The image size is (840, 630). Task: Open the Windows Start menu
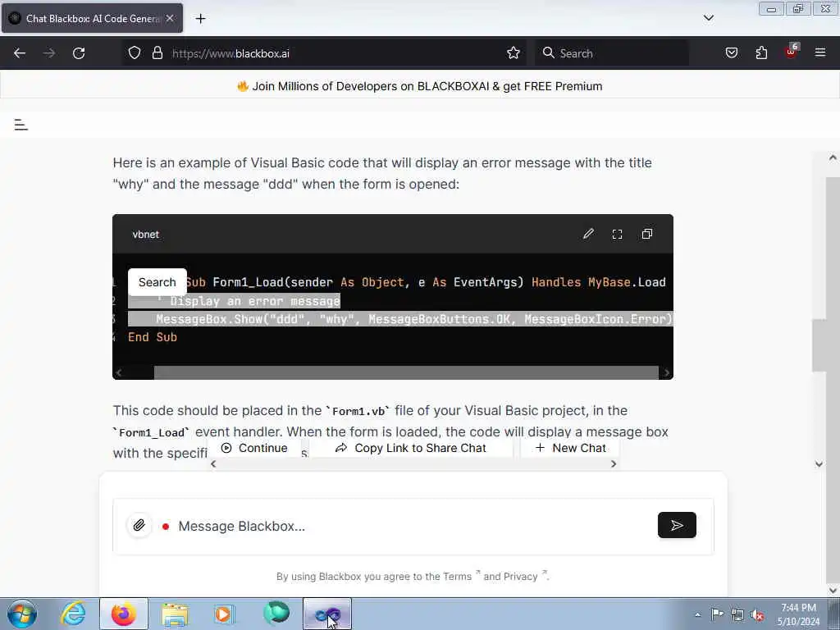(x=22, y=614)
